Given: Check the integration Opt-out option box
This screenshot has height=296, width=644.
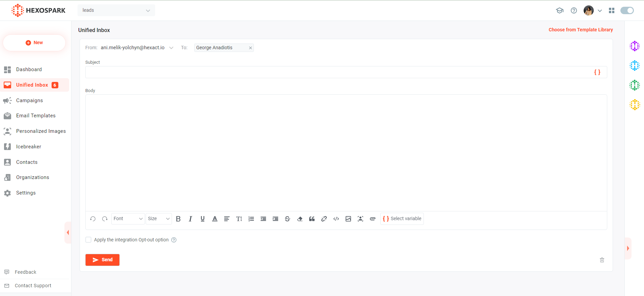Looking at the screenshot, I should pos(88,240).
